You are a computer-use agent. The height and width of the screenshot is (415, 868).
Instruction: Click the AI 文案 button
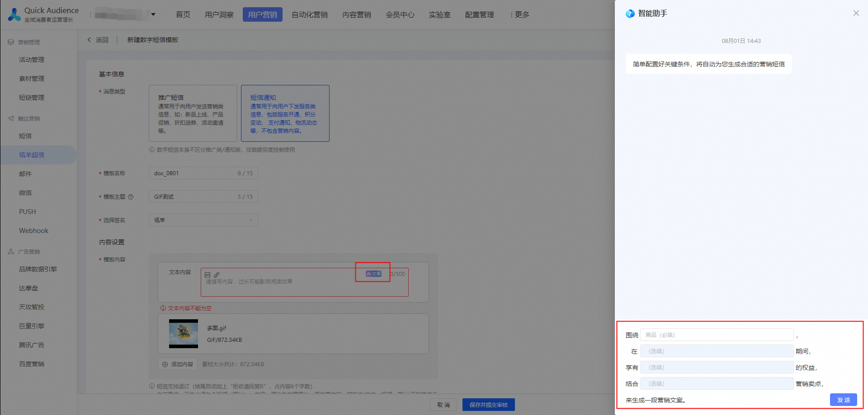point(373,274)
